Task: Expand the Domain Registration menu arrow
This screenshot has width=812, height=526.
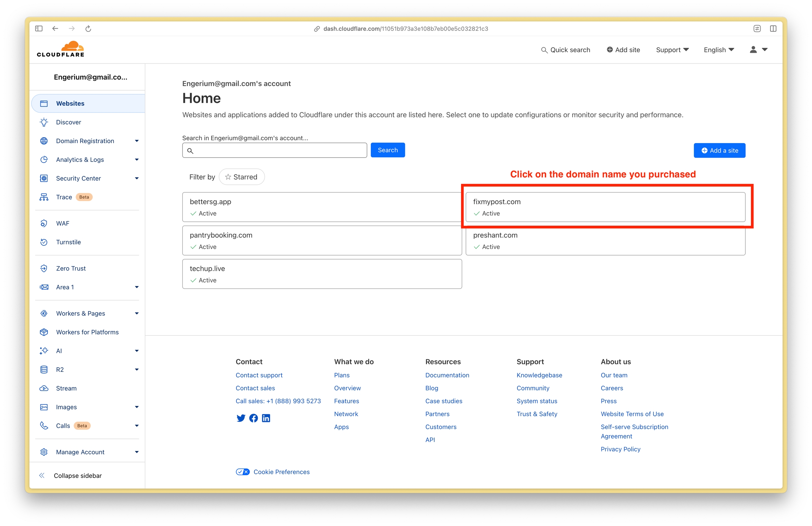Action: point(137,141)
